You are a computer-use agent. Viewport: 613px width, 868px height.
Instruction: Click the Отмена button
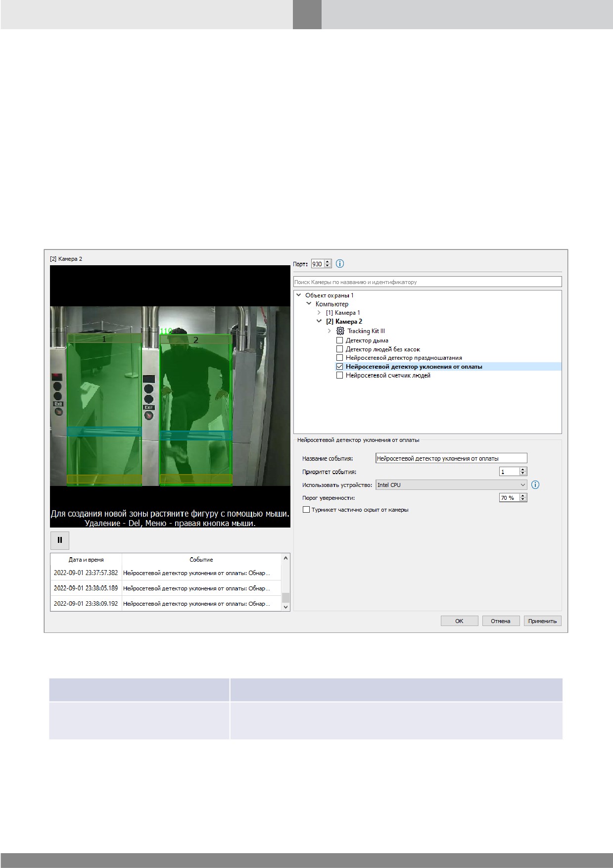pyautogui.click(x=501, y=621)
